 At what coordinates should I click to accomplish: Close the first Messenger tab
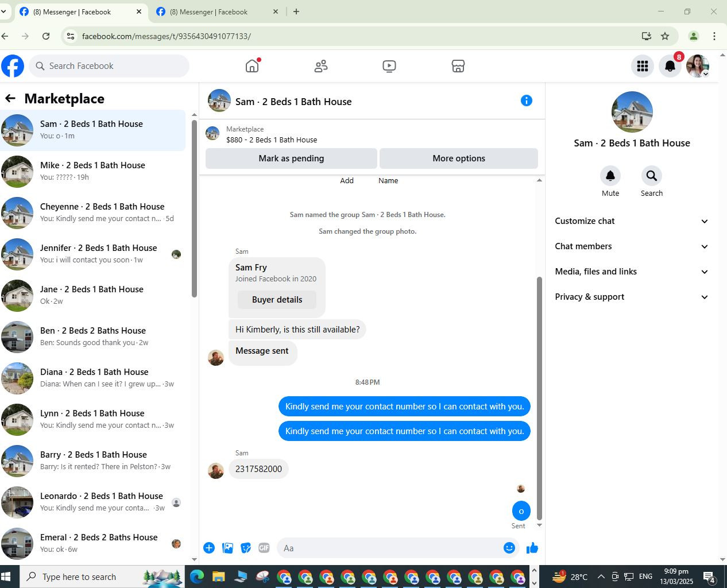(138, 11)
